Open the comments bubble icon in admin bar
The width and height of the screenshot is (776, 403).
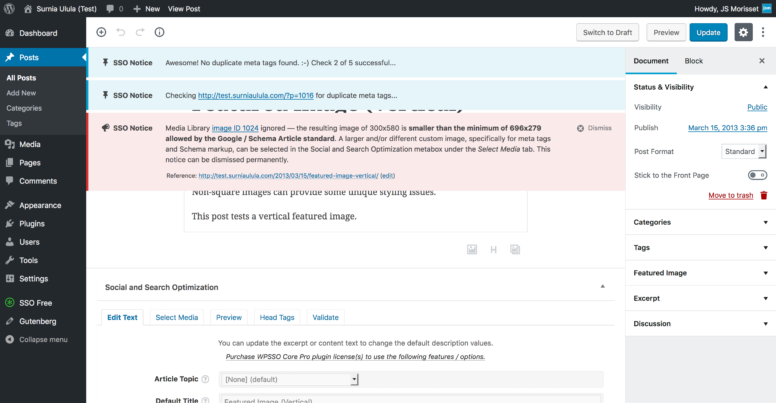(x=110, y=9)
